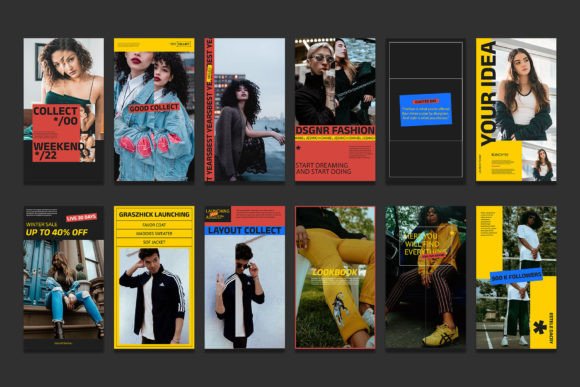Image resolution: width=580 pixels, height=387 pixels.
Task: Open the WINTER SALE 40% off template
Action: coord(64,279)
